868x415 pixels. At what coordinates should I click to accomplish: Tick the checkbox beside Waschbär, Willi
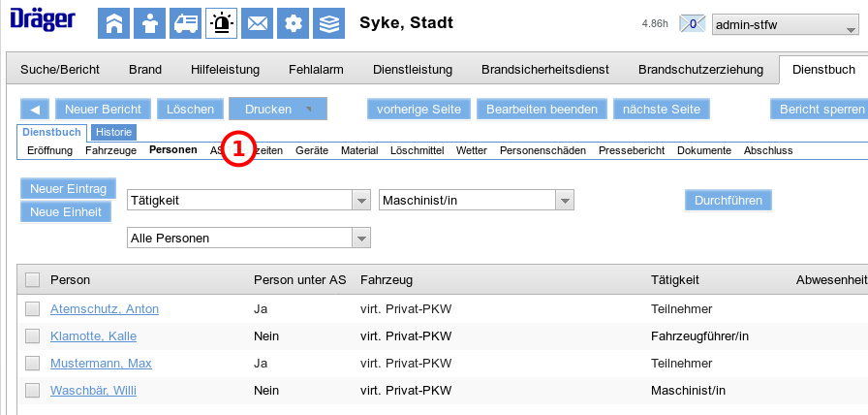coord(33,391)
